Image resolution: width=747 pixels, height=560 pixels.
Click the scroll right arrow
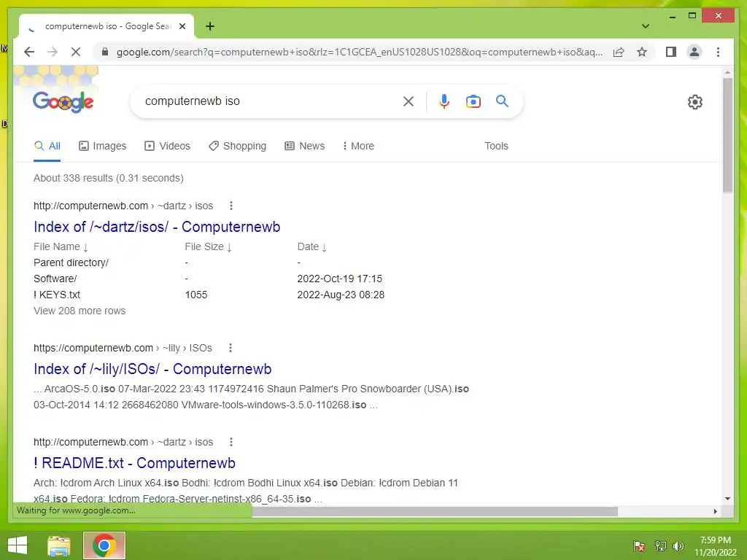coord(715,511)
